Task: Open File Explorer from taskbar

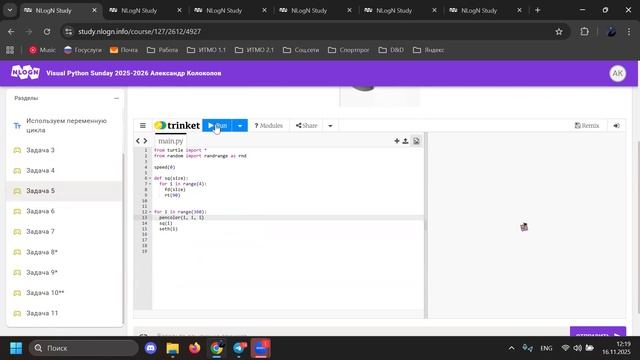Action: tap(173, 348)
